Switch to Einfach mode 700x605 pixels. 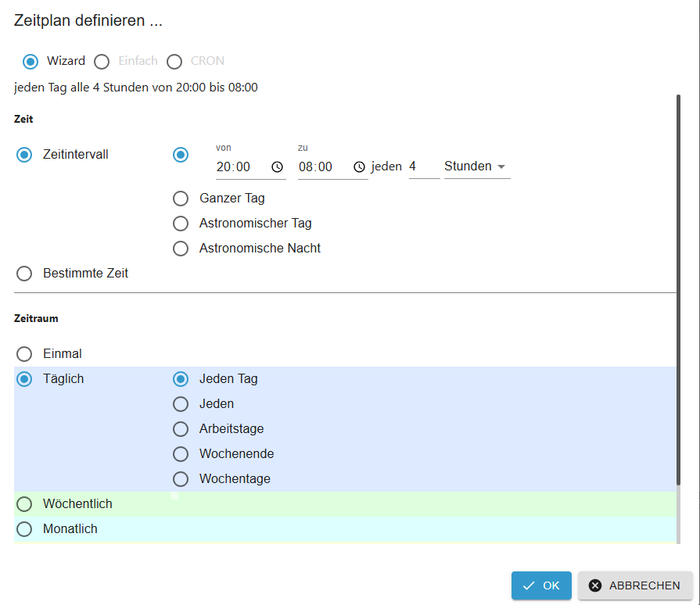102,61
